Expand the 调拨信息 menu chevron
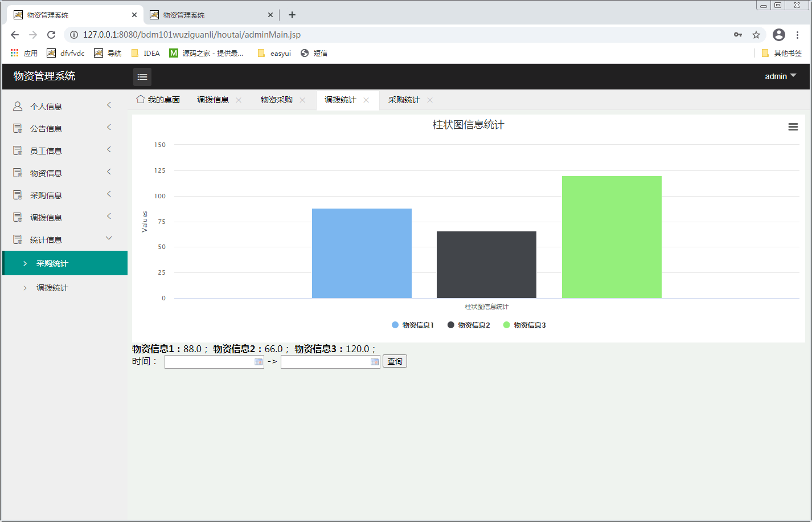 click(109, 216)
